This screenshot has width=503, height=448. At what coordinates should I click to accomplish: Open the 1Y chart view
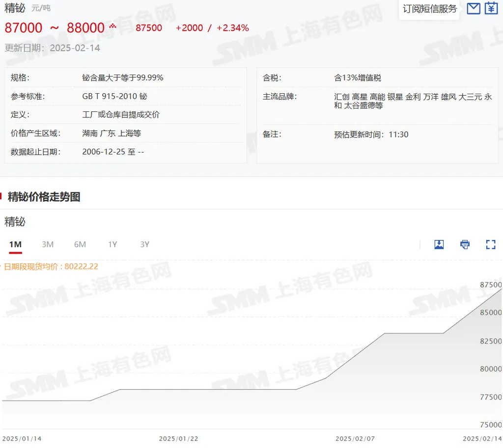click(112, 244)
